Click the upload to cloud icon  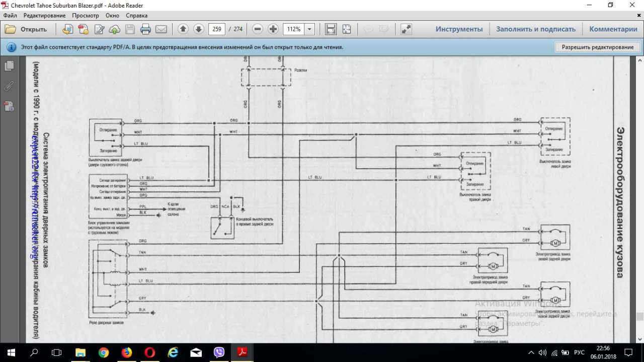pos(114,29)
